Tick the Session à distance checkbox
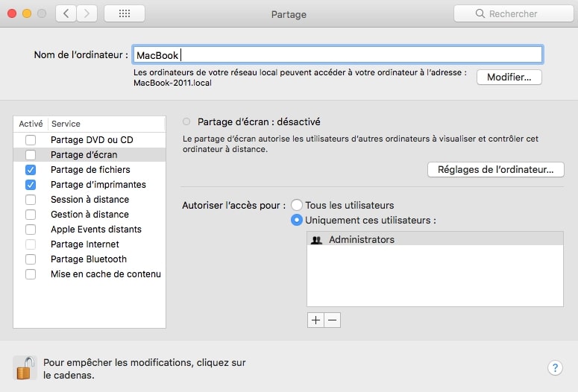This screenshot has width=578, height=392. point(31,200)
